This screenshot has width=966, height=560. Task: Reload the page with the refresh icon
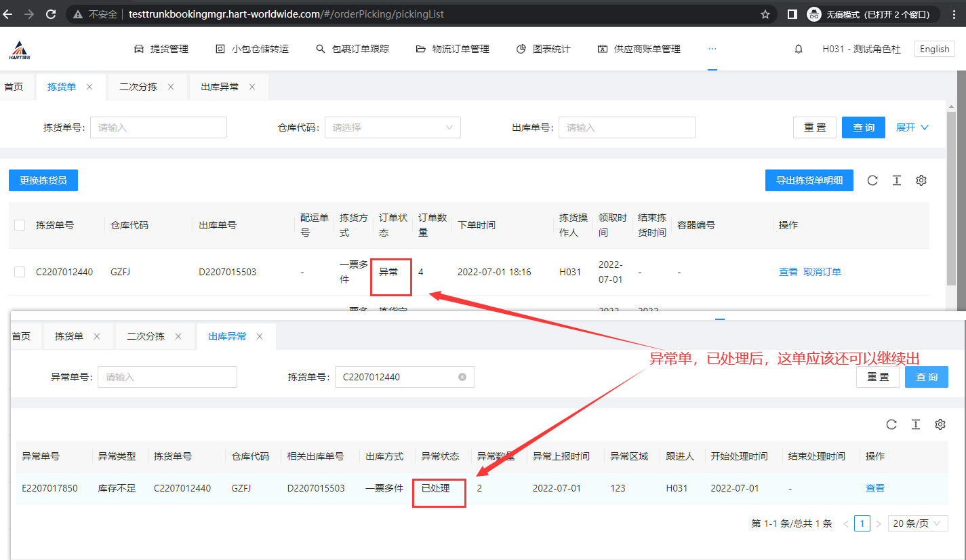coord(50,14)
